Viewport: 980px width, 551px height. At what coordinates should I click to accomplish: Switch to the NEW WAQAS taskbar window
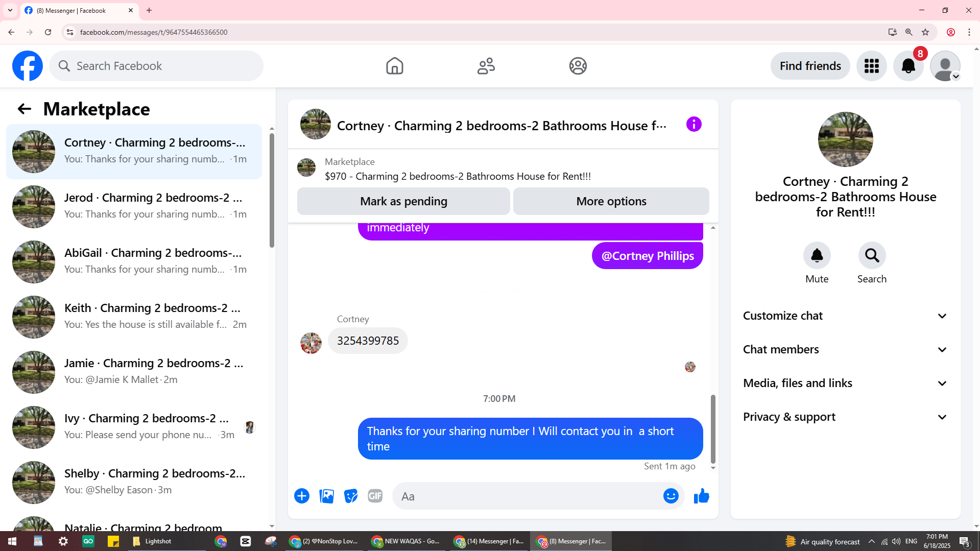(x=407, y=541)
